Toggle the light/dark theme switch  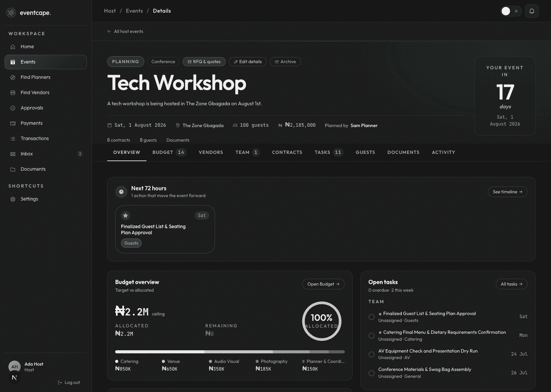tap(511, 11)
